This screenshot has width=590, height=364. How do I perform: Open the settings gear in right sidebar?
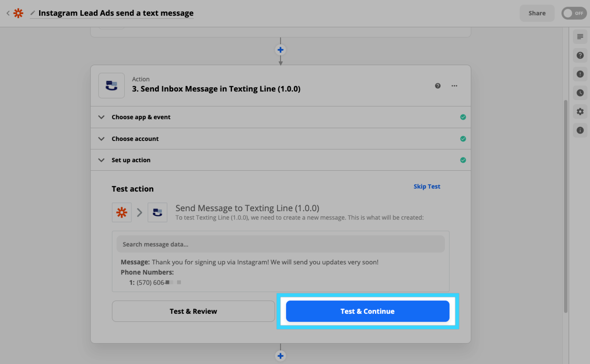coord(580,112)
